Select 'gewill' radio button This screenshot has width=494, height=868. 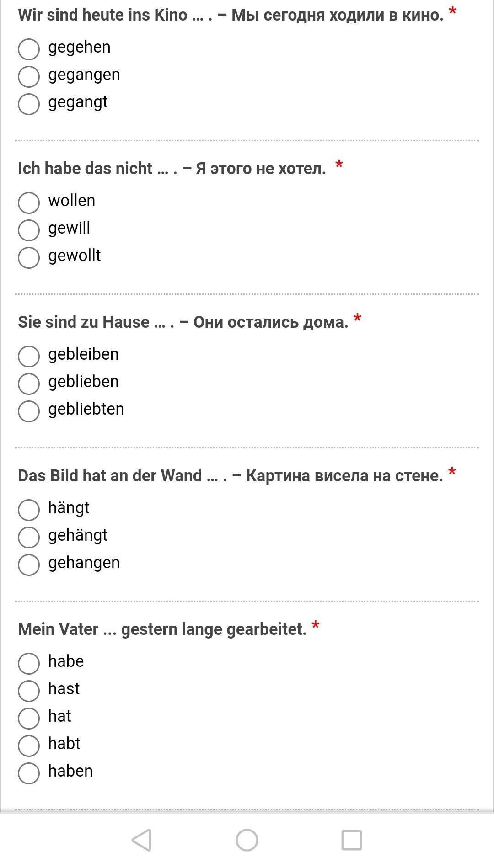pos(28,230)
